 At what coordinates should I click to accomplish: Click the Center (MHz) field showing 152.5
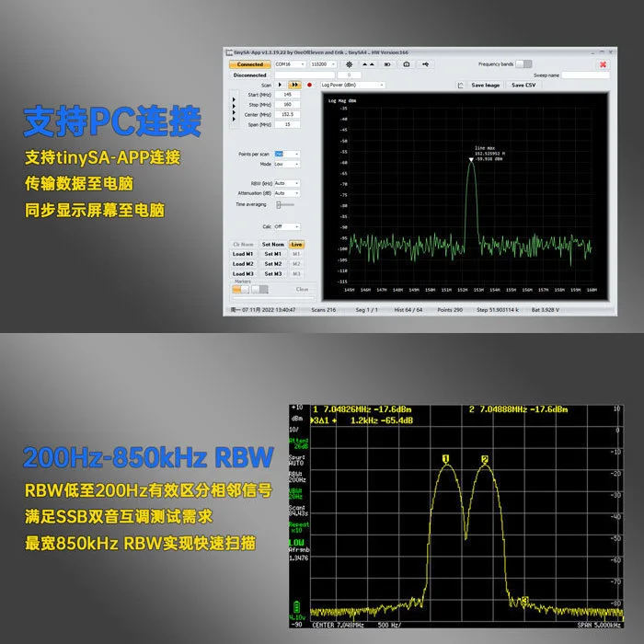[287, 115]
